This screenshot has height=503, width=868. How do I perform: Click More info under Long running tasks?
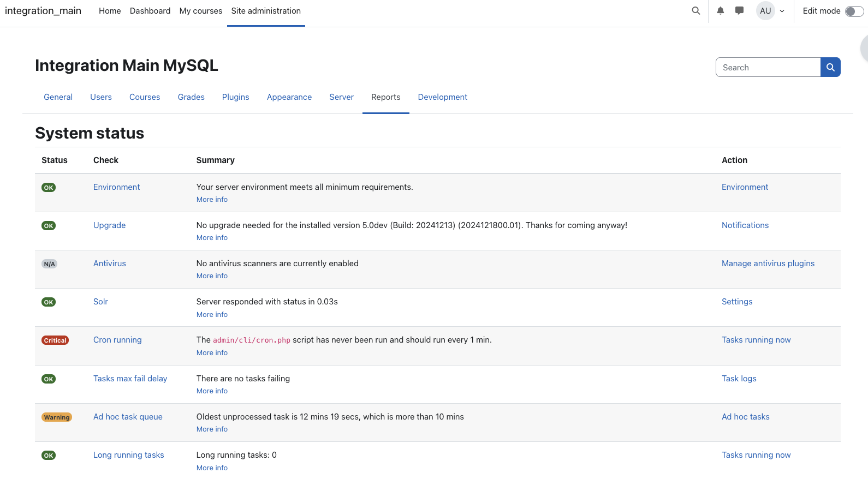point(212,468)
